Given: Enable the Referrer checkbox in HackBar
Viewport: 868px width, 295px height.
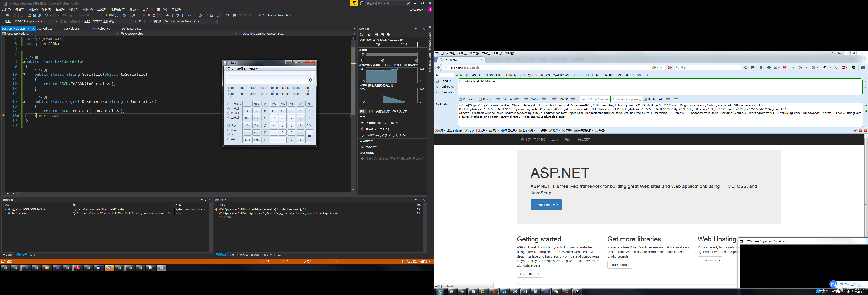Looking at the screenshot, I should pyautogui.click(x=480, y=99).
